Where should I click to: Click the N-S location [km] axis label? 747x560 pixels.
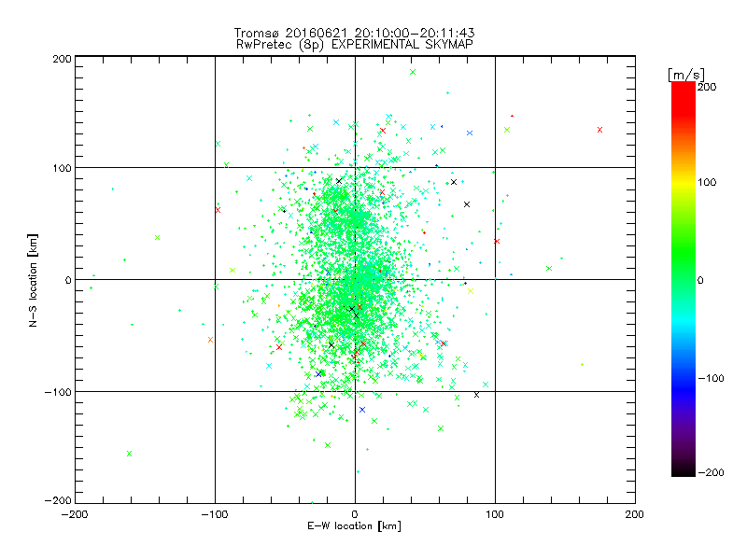(33, 280)
